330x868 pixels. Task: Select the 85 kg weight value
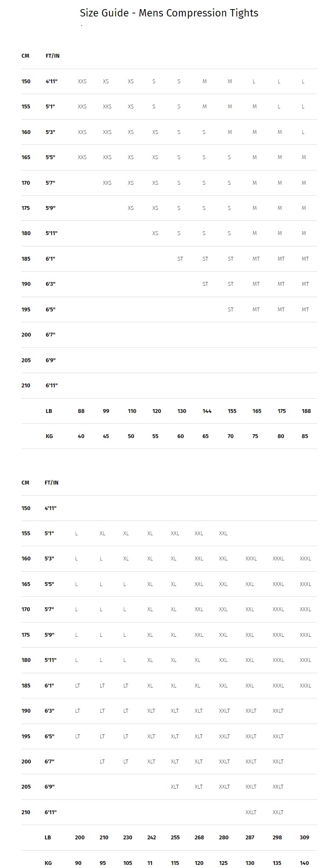pos(305,436)
